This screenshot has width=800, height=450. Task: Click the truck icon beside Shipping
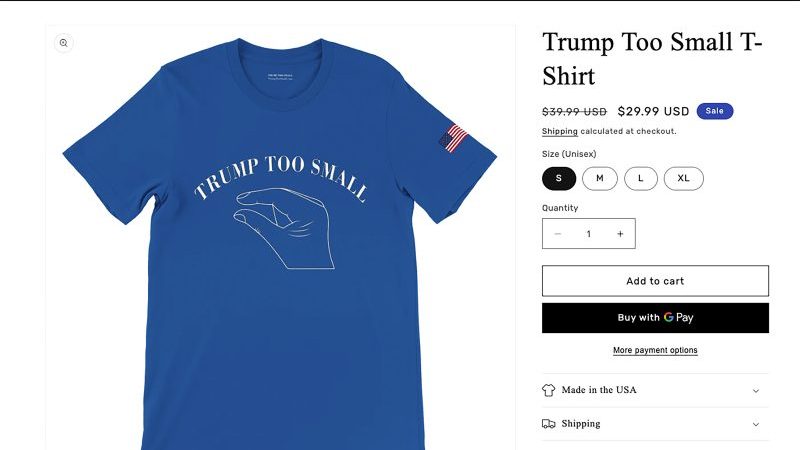548,424
